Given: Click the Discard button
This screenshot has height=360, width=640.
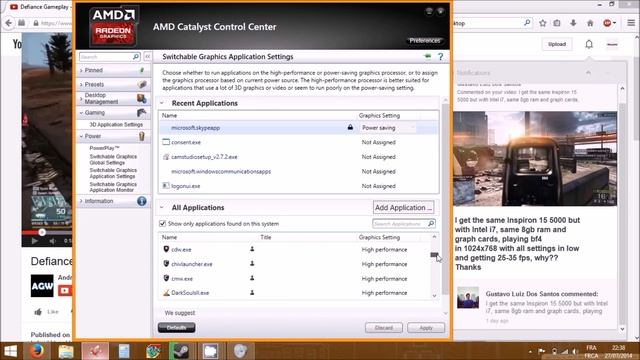Looking at the screenshot, I should (384, 327).
